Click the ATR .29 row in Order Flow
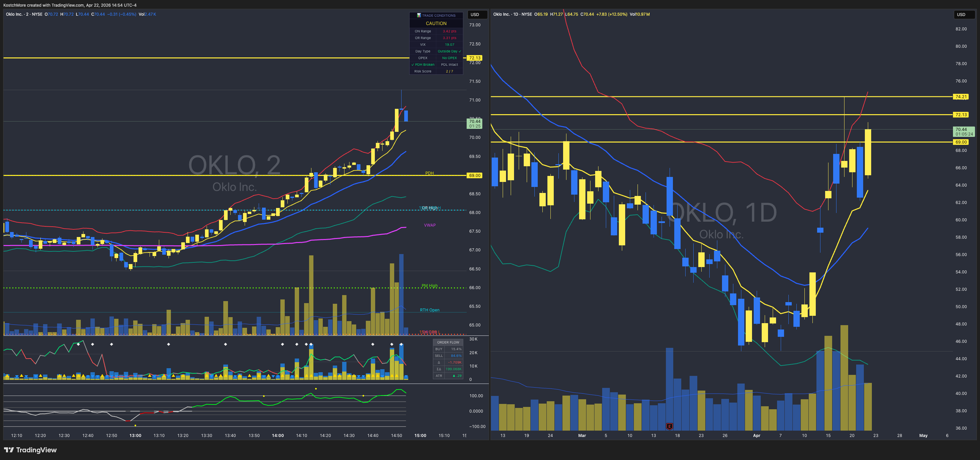The width and height of the screenshot is (980, 460). pyautogui.click(x=448, y=376)
